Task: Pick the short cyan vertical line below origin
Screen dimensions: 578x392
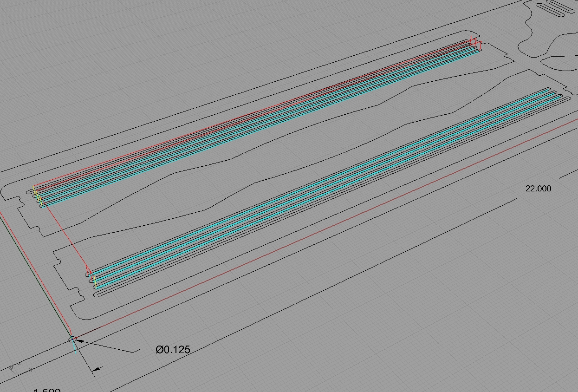Action: (x=75, y=348)
